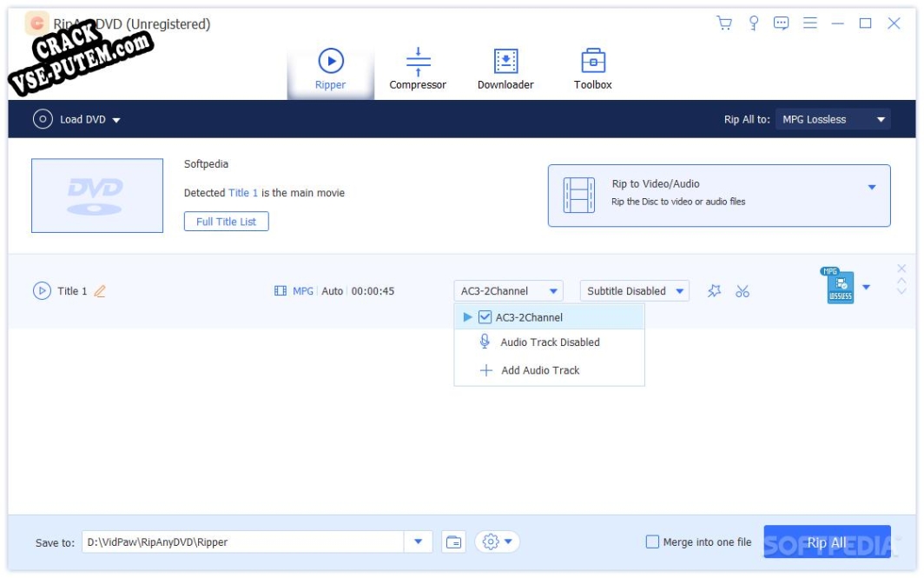Switch to the Toolbox tab
This screenshot has height=578, width=924.
click(593, 70)
